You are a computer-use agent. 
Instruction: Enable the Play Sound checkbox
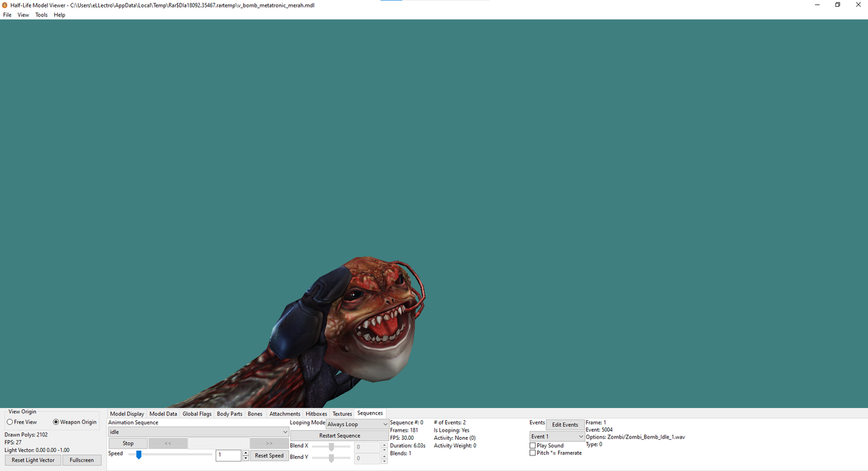click(x=532, y=446)
